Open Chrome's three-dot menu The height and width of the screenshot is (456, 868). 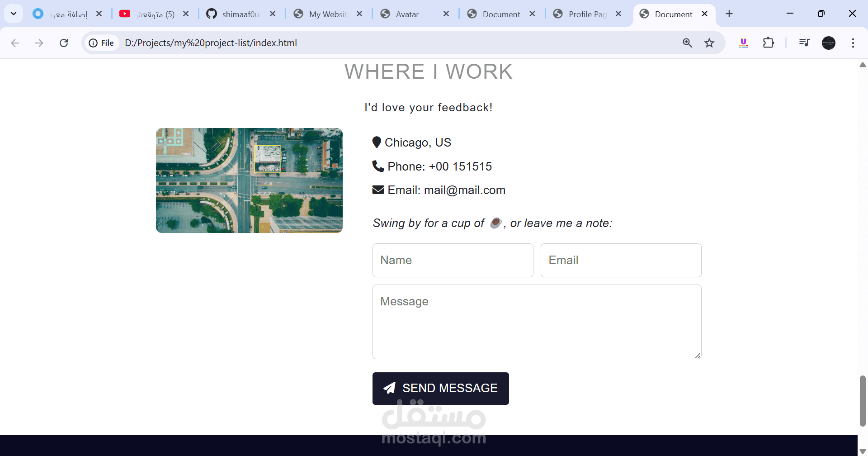pos(853,43)
